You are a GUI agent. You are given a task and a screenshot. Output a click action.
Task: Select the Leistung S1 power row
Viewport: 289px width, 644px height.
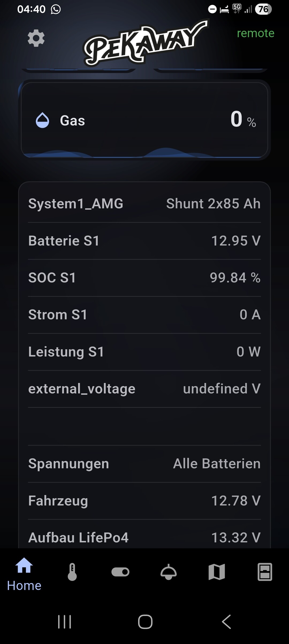(x=144, y=352)
